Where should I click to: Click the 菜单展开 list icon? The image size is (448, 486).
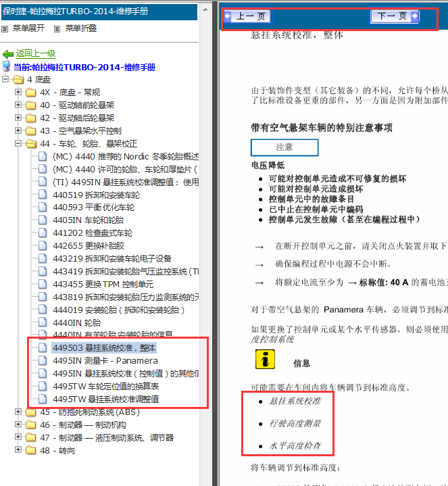5,29
